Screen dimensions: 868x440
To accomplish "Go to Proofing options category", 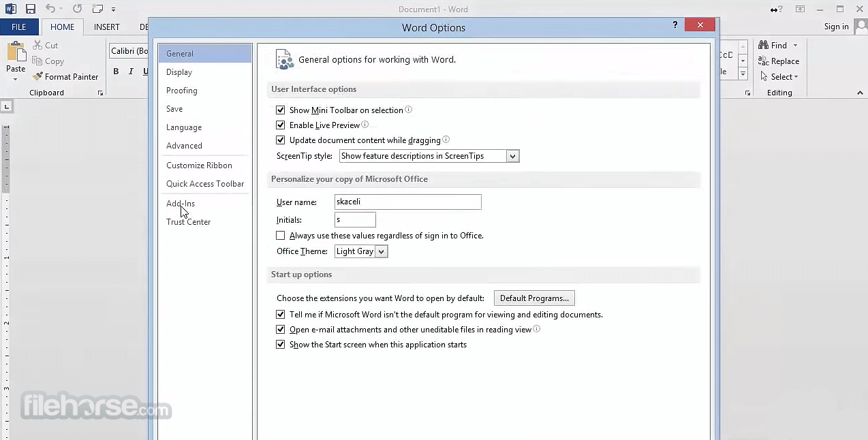I will pos(204,91).
